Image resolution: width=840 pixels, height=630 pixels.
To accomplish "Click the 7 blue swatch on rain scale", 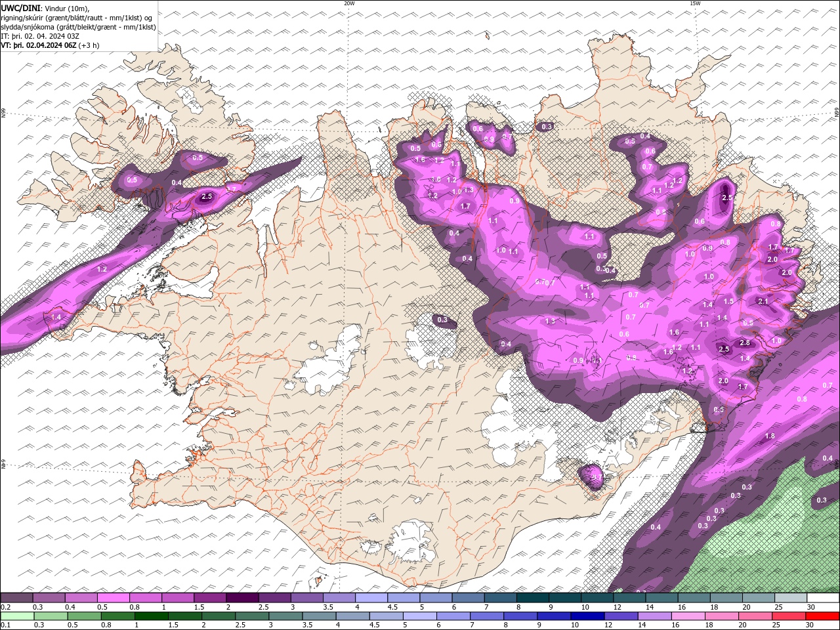I will tap(487, 616).
